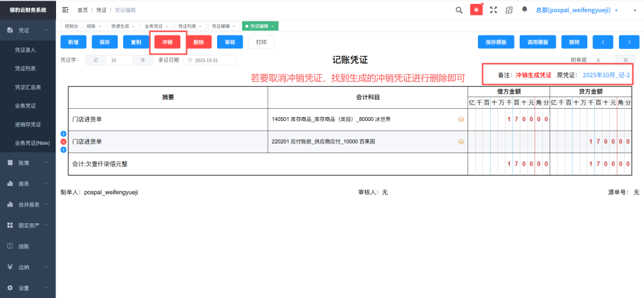This screenshot has height=298, width=644.
Task: Close the 快速生成 tab
Action: pos(133,26)
